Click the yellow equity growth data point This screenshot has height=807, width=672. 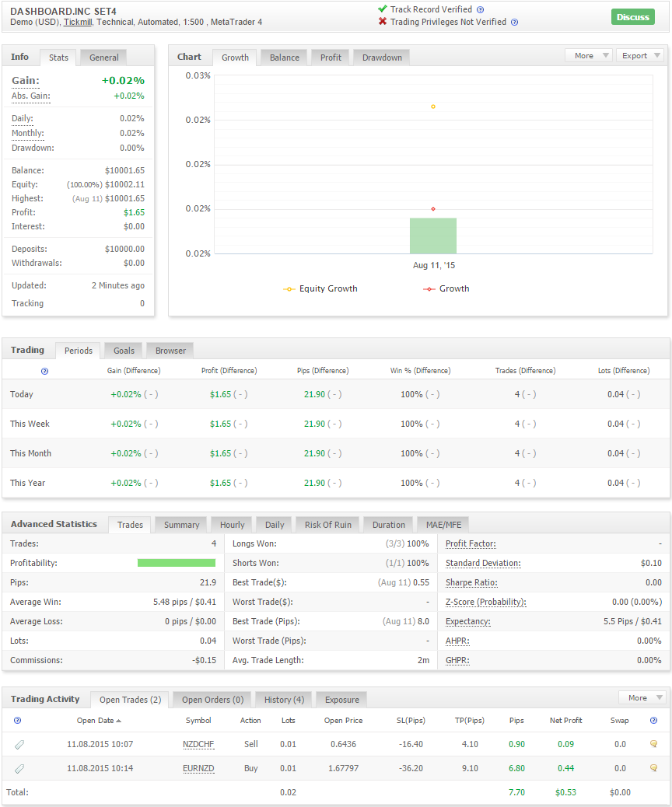433,107
